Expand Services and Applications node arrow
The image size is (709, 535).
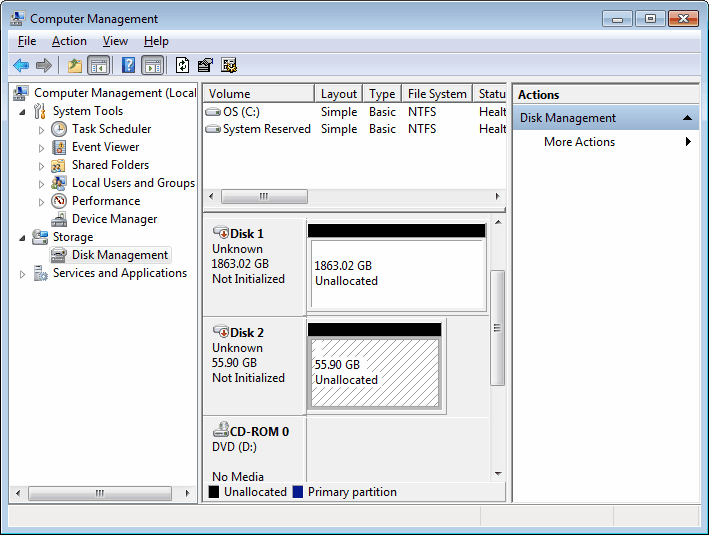(22, 274)
